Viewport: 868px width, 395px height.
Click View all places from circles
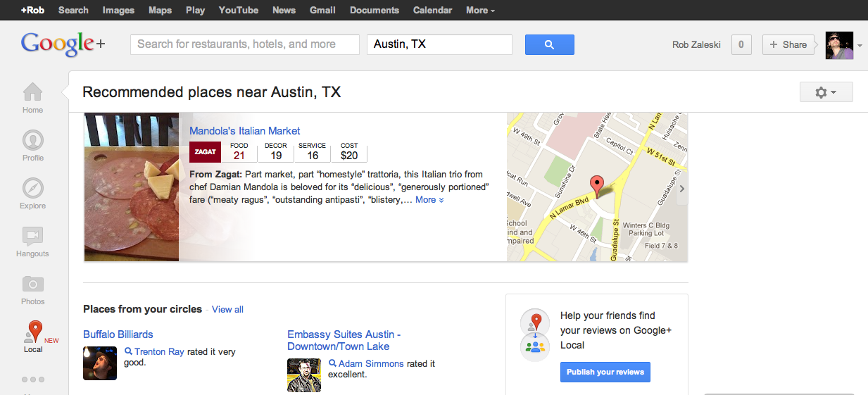tap(227, 309)
